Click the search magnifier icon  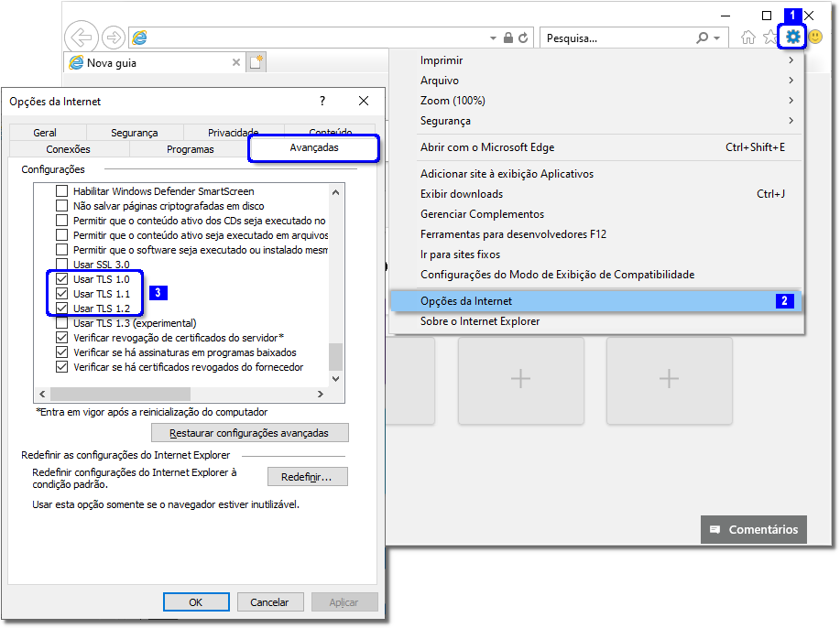tap(702, 38)
